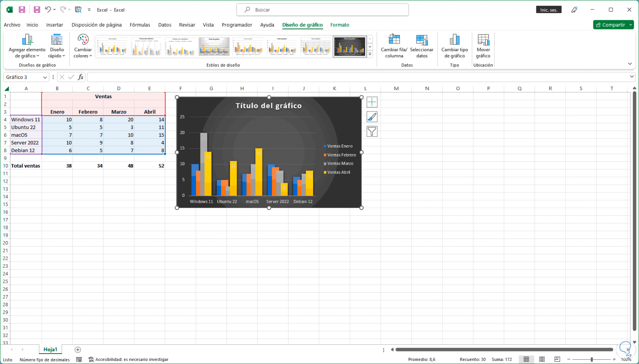Select the chart title 'Título del gráfico'
This screenshot has width=639, height=364.
269,106
